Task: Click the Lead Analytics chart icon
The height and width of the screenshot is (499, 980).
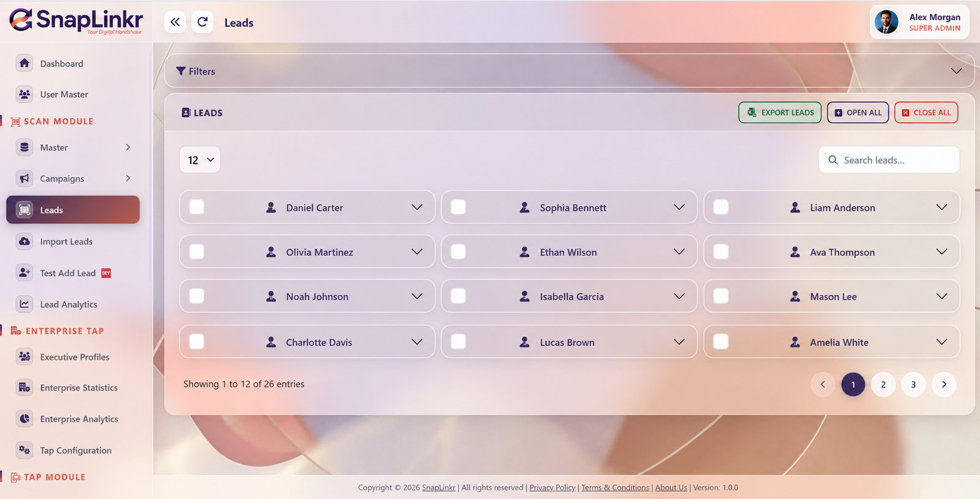Action: pyautogui.click(x=24, y=304)
